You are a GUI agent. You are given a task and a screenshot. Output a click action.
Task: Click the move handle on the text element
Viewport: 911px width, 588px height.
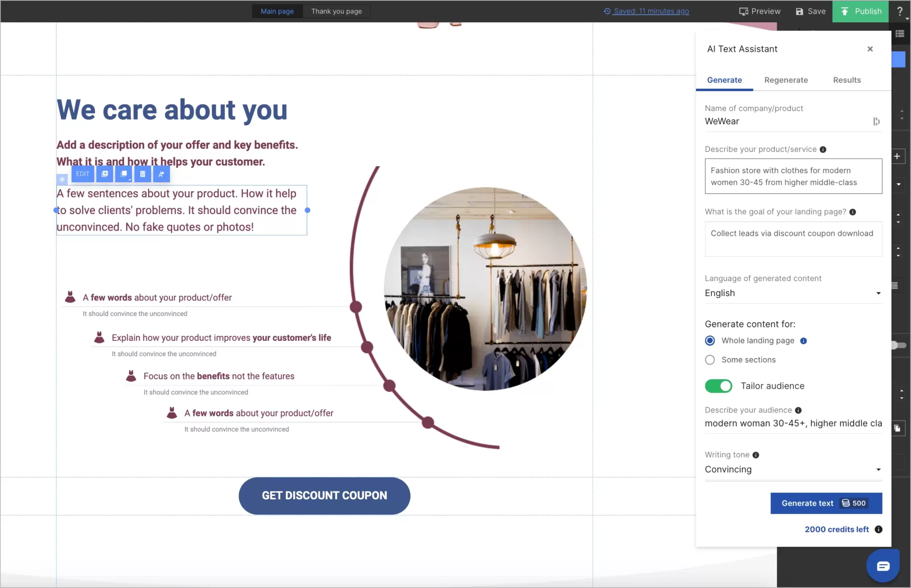[x=62, y=179]
